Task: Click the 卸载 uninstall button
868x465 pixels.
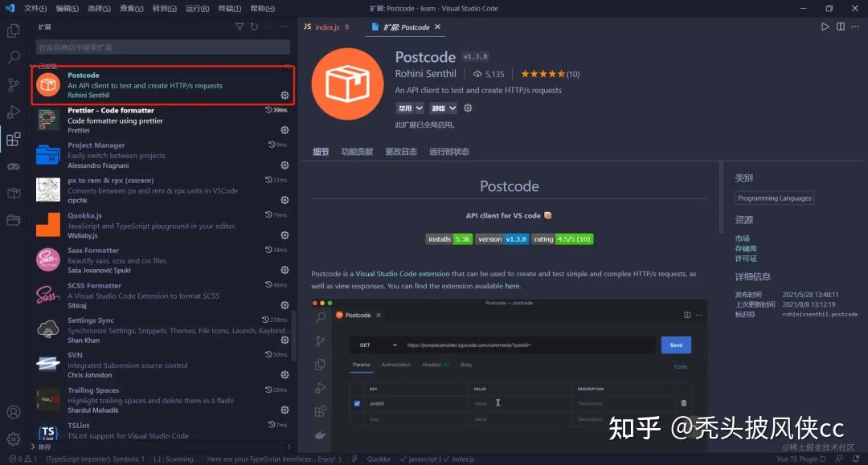Action: tap(439, 108)
